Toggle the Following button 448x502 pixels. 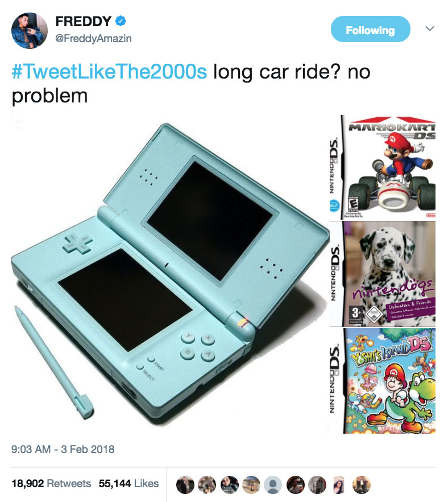coord(370,29)
